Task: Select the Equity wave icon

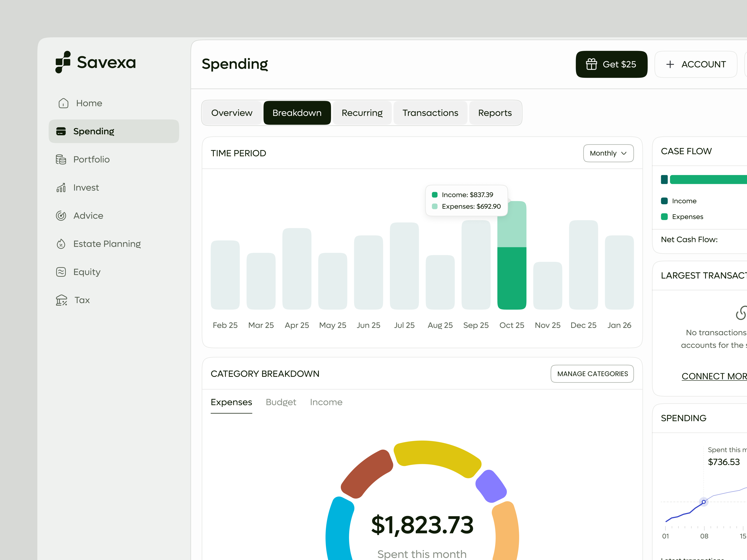Action: 61,272
